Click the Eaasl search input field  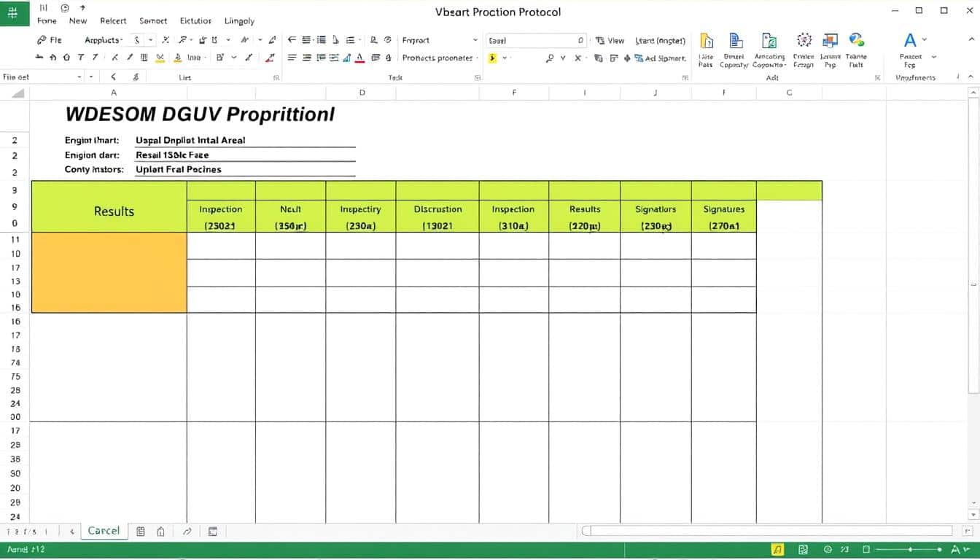(537, 41)
